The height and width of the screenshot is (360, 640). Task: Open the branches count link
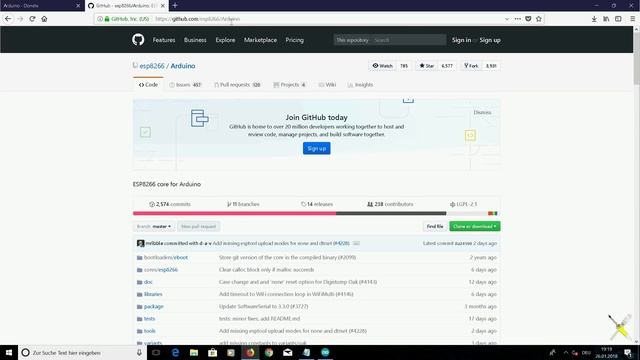click(x=243, y=204)
